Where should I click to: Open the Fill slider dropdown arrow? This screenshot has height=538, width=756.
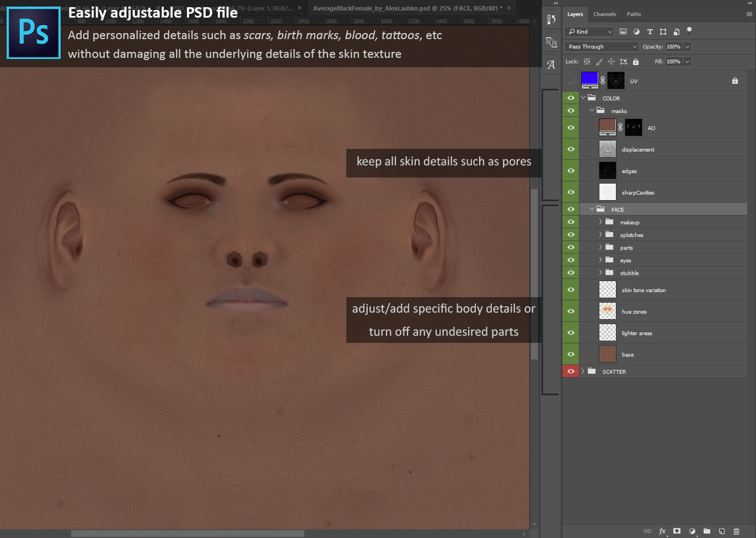click(x=688, y=62)
